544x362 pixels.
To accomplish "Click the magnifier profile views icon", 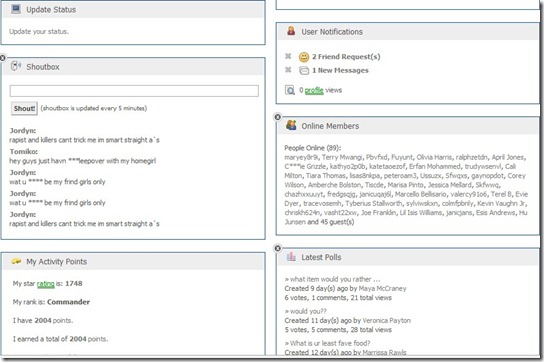I will pos(290,90).
